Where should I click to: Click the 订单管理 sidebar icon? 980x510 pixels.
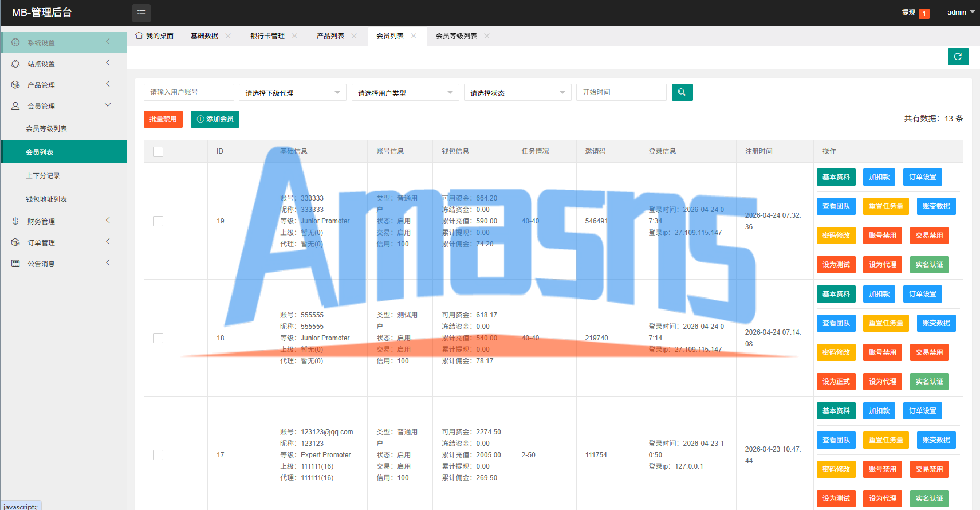[15, 242]
